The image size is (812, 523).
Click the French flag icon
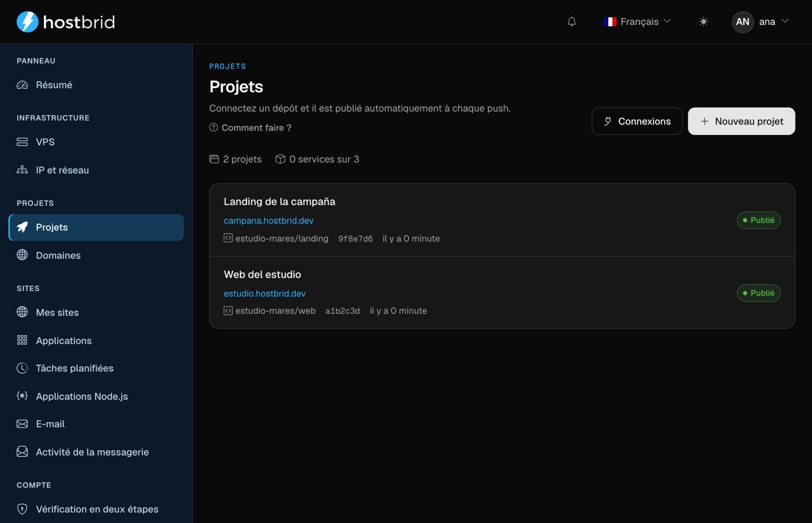[610, 22]
